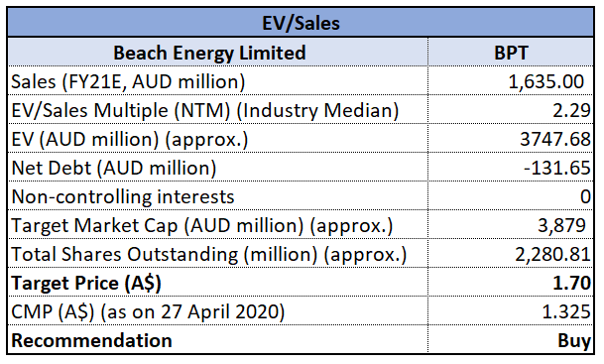Viewport: 604px width, 364px height.
Task: Select the Beach Energy Limited cell
Action: point(217,52)
